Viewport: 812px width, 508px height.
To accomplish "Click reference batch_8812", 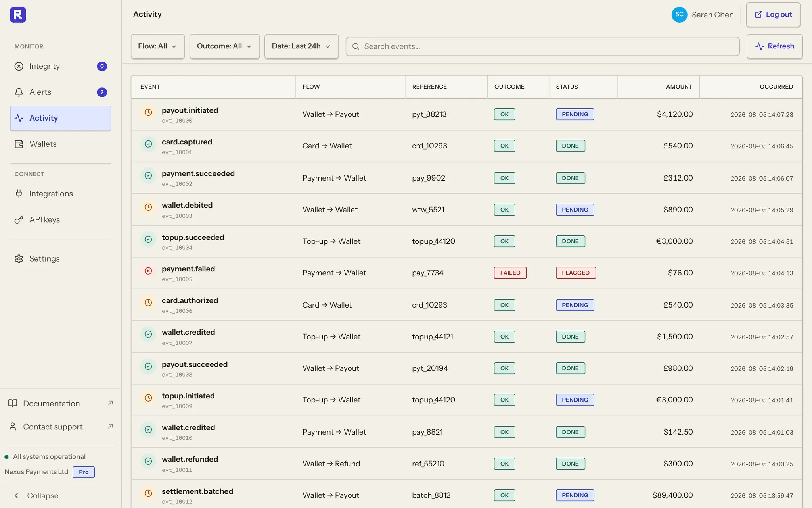I will [431, 495].
